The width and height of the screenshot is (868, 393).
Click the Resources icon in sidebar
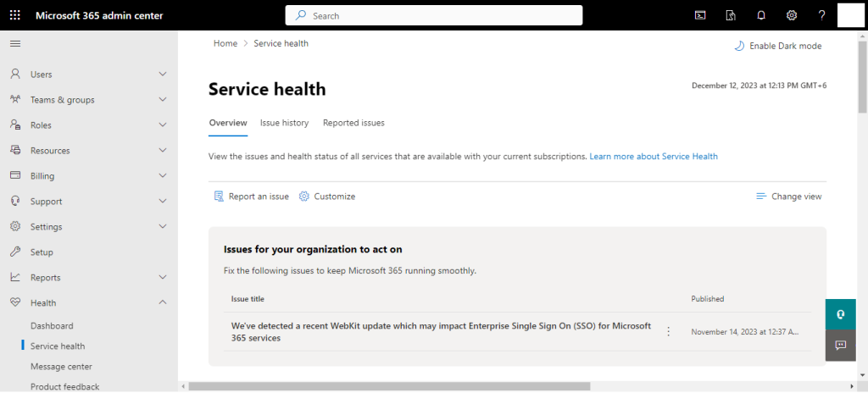pyautogui.click(x=15, y=151)
